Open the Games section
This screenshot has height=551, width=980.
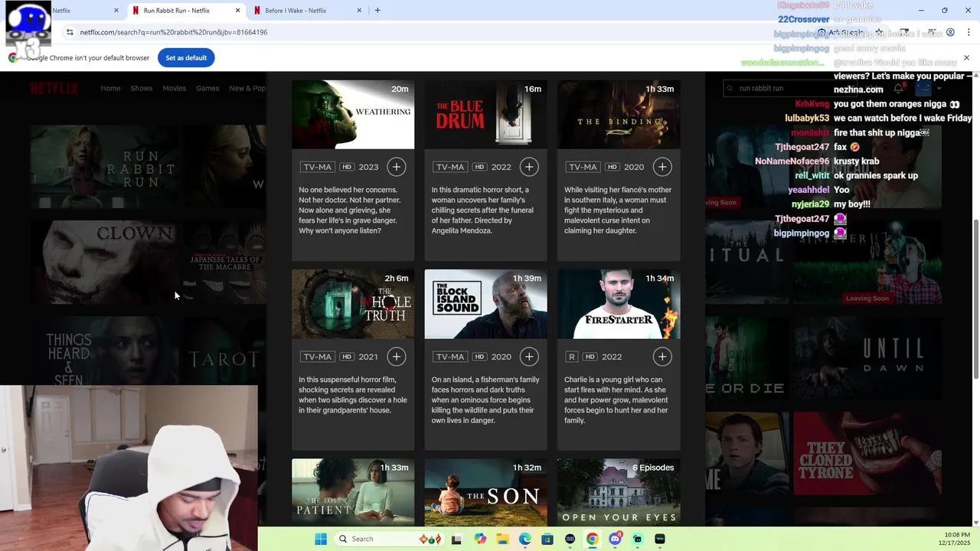pyautogui.click(x=207, y=88)
